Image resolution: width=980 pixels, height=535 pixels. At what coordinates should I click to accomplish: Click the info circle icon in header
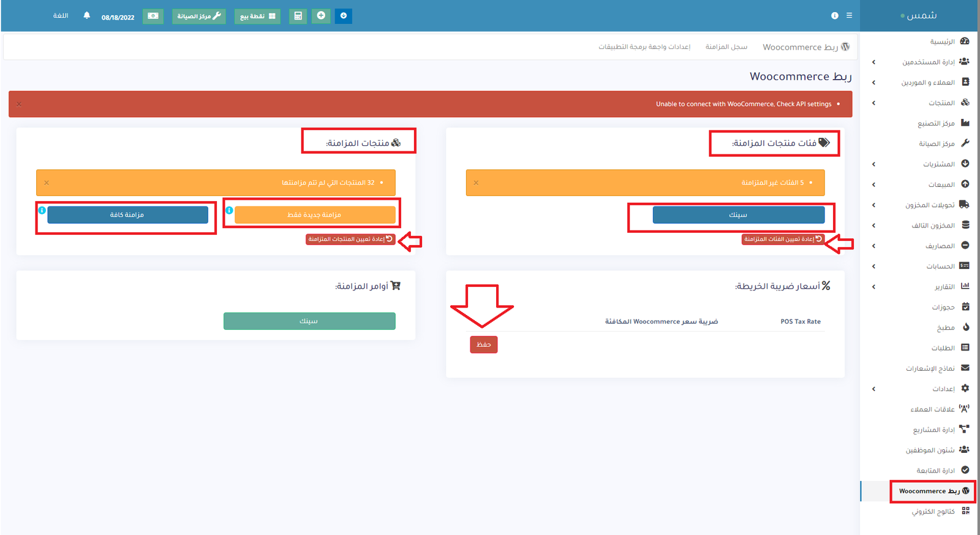[x=834, y=15]
